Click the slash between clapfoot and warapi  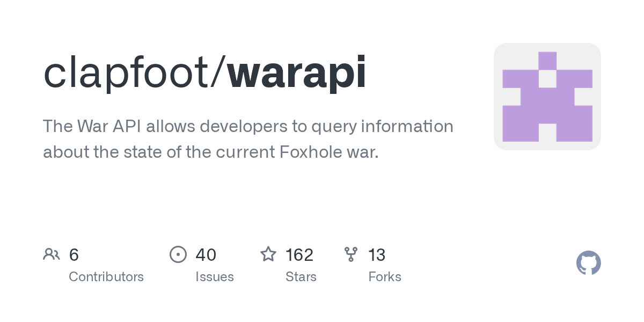coord(218,72)
